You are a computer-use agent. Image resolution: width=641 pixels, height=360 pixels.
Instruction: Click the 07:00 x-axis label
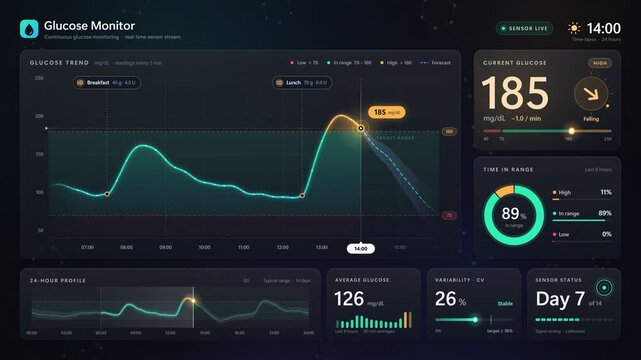tap(87, 247)
